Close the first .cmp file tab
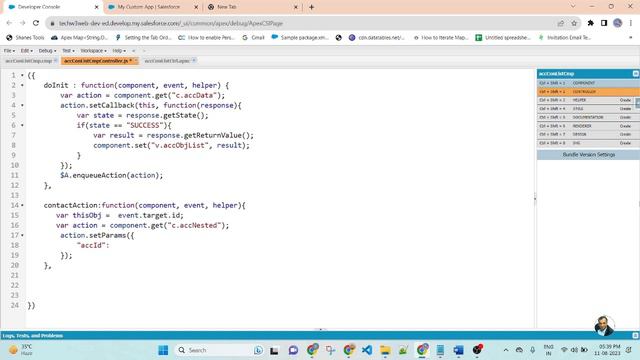The height and width of the screenshot is (360, 640). pyautogui.click(x=55, y=60)
